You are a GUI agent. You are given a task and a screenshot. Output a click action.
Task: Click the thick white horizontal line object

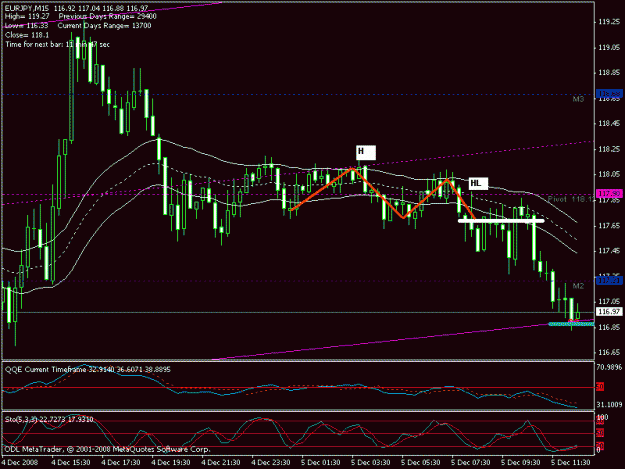point(501,220)
